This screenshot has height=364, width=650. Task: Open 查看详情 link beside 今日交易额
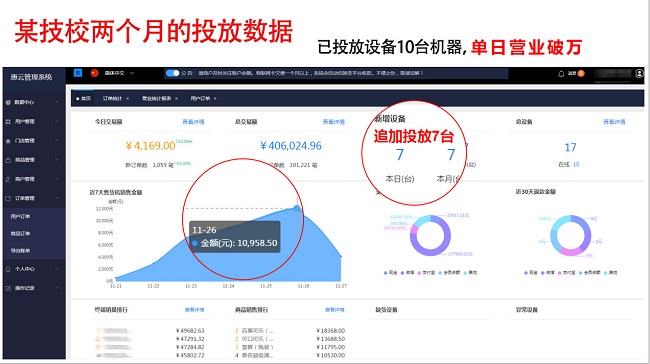(193, 122)
